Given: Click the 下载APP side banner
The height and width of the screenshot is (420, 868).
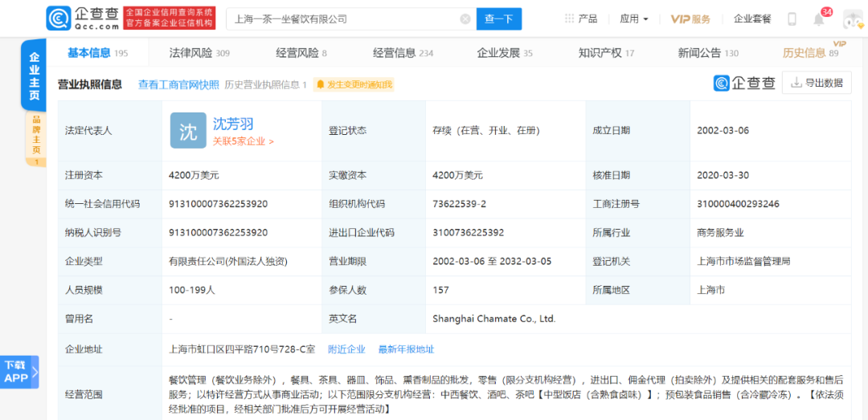Looking at the screenshot, I should pyautogui.click(x=19, y=372).
